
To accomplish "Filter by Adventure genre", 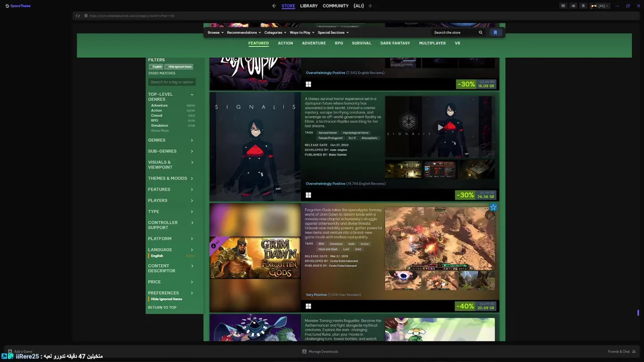I will pos(159,106).
